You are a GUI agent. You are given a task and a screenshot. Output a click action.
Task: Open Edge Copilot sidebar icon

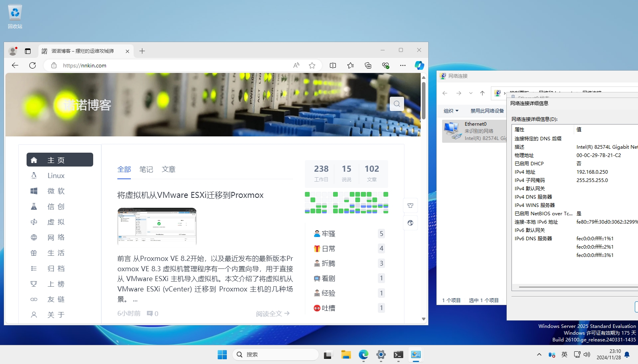[419, 65]
